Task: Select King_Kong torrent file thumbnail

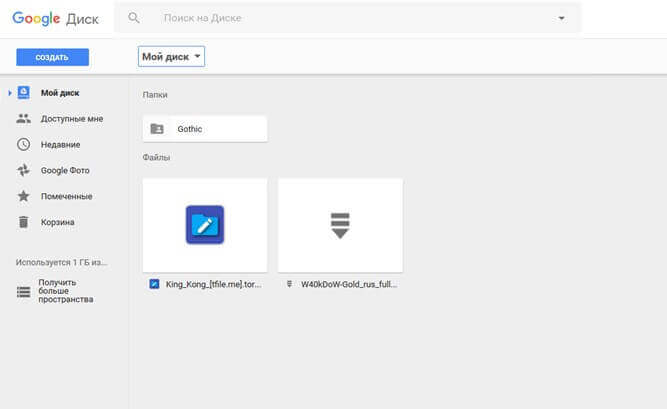Action: pos(205,225)
